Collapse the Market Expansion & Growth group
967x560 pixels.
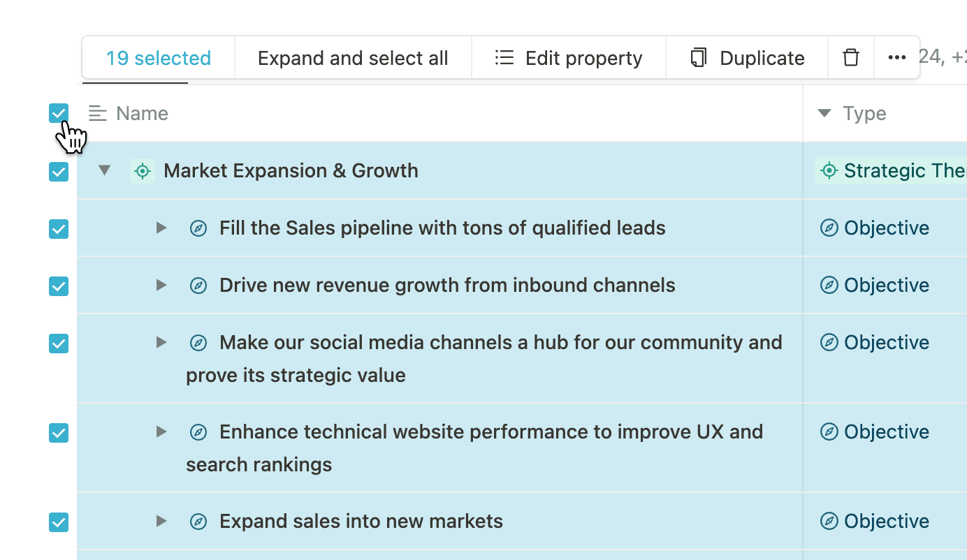point(105,170)
